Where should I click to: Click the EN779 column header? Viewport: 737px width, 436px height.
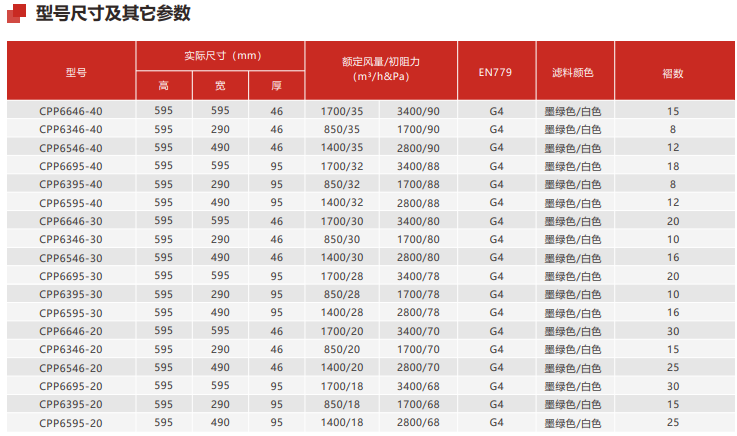[496, 72]
